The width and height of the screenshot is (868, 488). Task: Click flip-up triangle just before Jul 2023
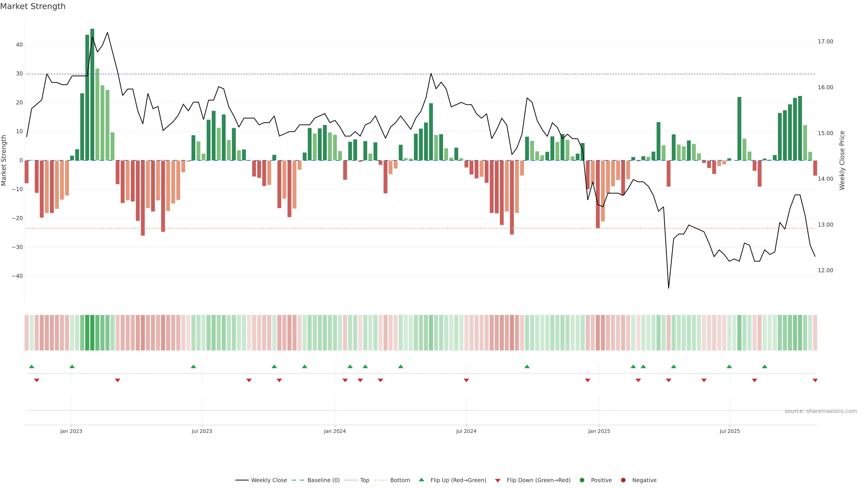pyautogui.click(x=193, y=366)
